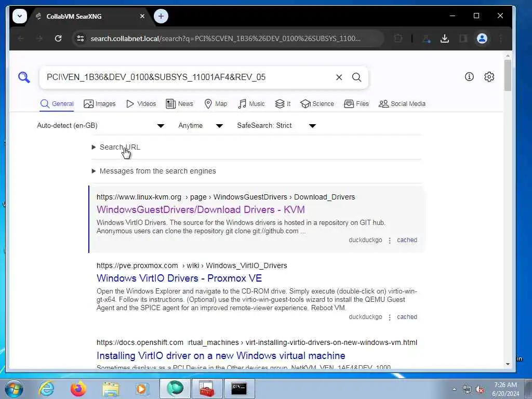Select the General search tab
Screen dimensions: 532x399
[57, 104]
